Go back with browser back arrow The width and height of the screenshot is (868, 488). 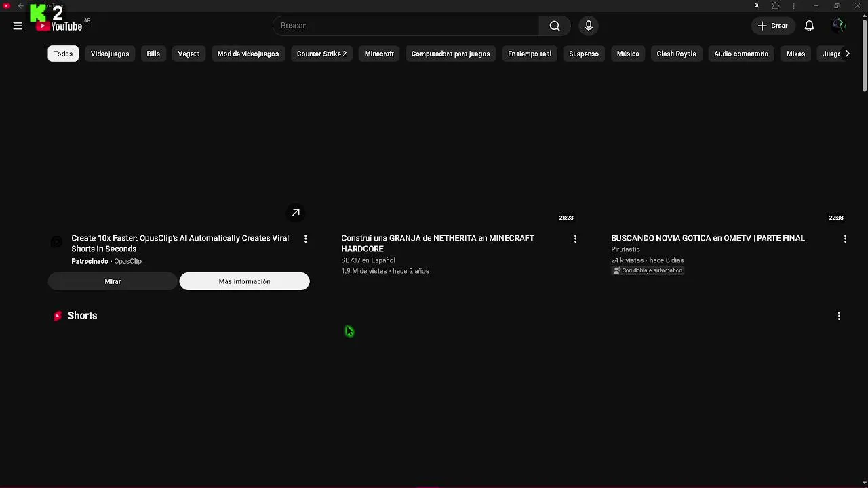20,6
